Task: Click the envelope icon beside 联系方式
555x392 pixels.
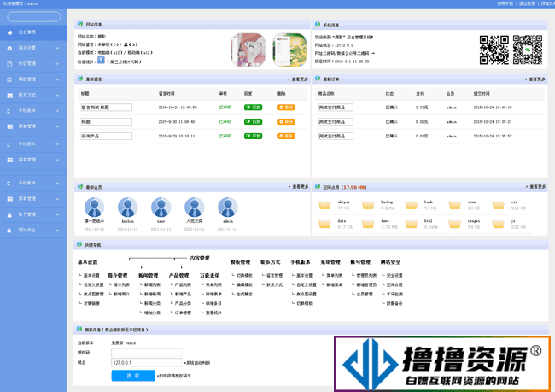Action: [x=10, y=96]
